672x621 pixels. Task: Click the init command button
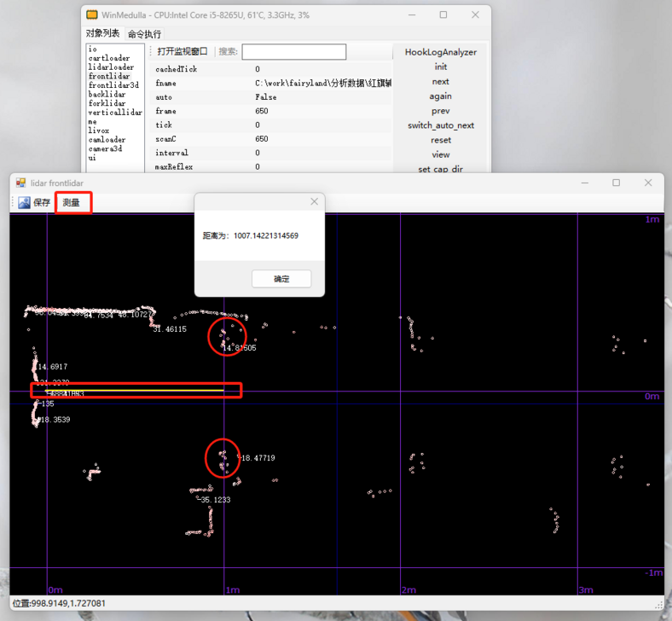pyautogui.click(x=440, y=67)
